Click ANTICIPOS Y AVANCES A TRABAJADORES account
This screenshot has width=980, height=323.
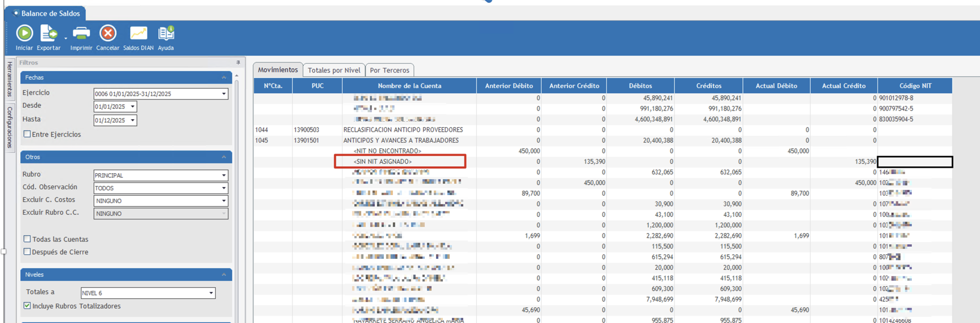pyautogui.click(x=401, y=140)
